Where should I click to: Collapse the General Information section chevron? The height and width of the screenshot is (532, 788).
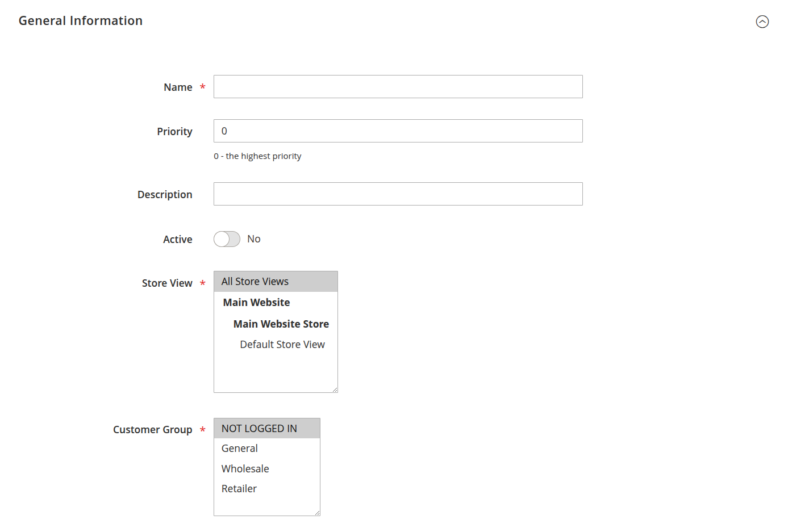(x=762, y=22)
